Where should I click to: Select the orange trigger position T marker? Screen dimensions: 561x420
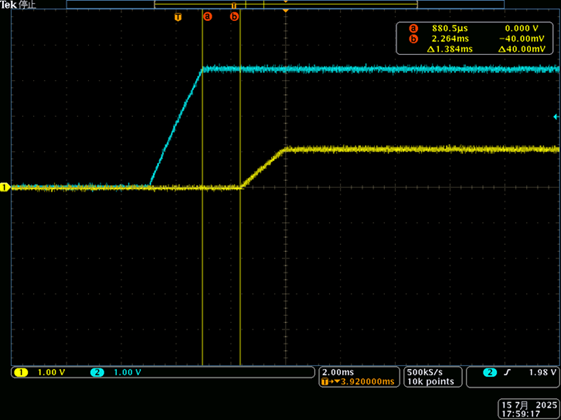tap(178, 17)
